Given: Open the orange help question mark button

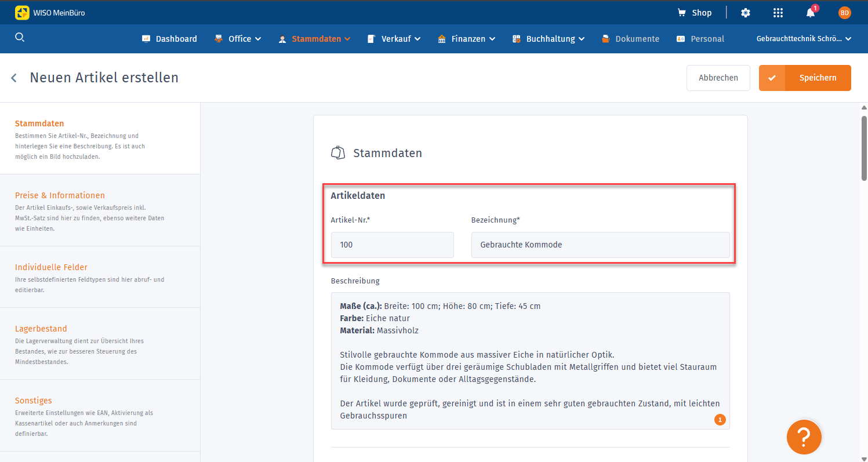Looking at the screenshot, I should [804, 436].
